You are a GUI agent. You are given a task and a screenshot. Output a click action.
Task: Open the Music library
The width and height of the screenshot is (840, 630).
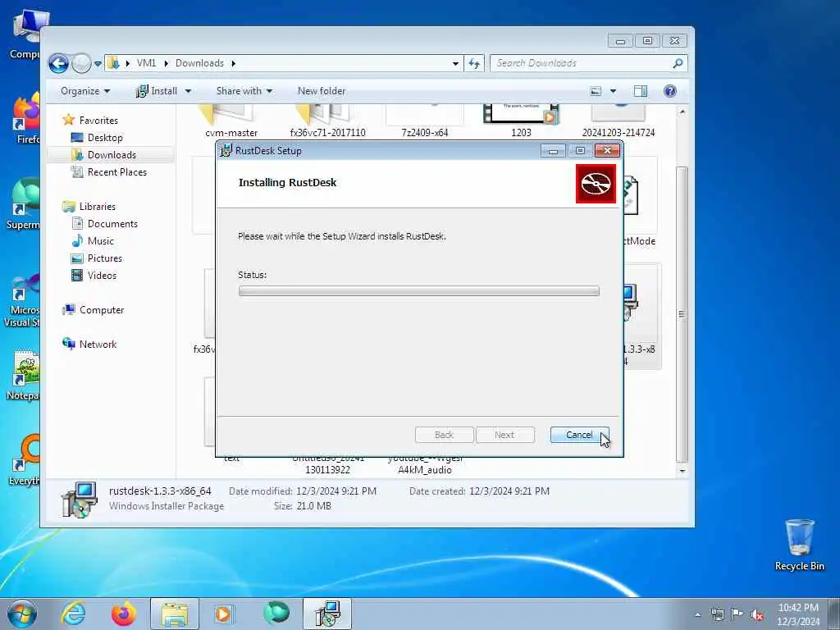pyautogui.click(x=93, y=240)
